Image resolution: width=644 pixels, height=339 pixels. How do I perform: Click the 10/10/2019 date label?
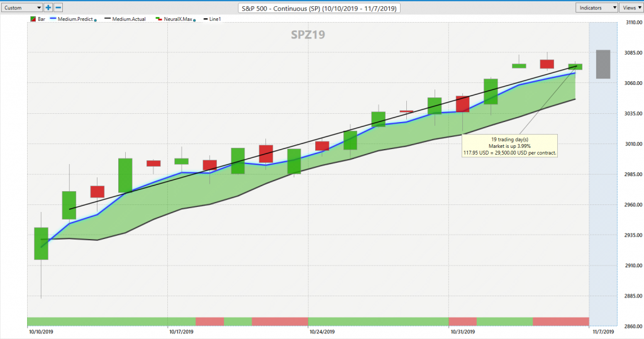pyautogui.click(x=41, y=331)
